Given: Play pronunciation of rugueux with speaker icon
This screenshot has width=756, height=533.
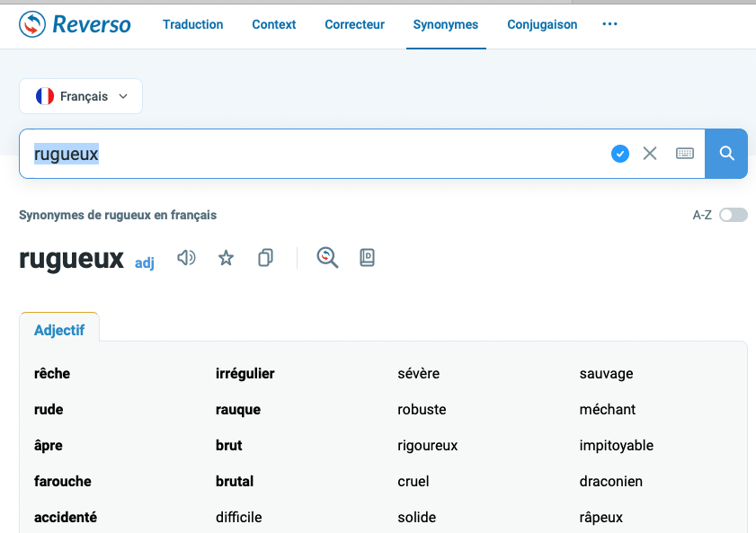Looking at the screenshot, I should tap(186, 259).
